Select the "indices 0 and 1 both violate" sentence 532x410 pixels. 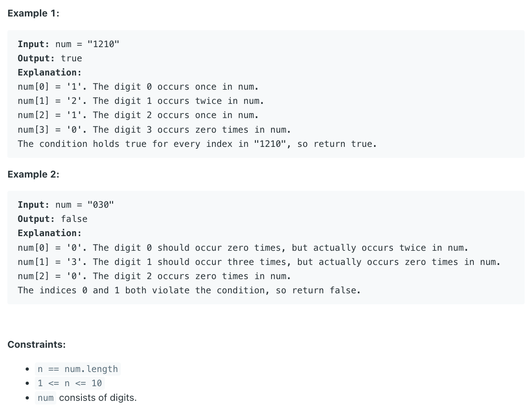click(x=189, y=291)
